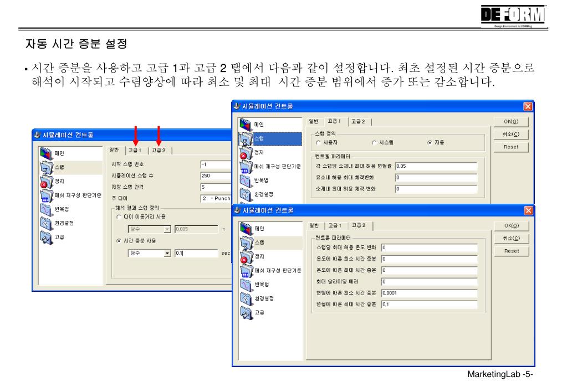Click 스텝당 최대 허용 온도 변화 field
This screenshot has height=392, width=567.
430,247
